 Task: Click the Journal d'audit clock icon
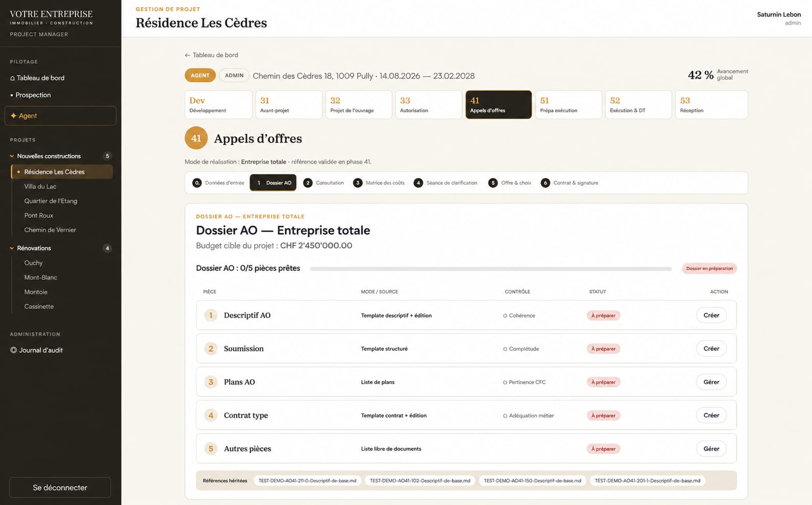13,350
